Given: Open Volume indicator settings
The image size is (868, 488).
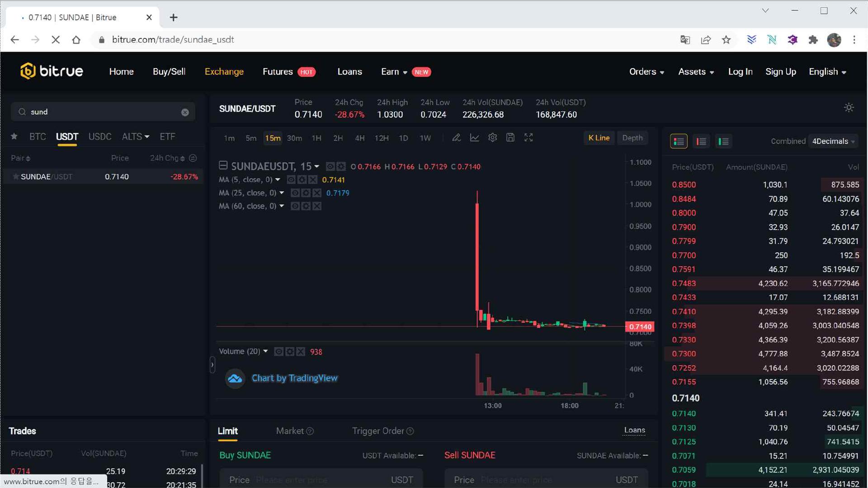Looking at the screenshot, I should [290, 351].
